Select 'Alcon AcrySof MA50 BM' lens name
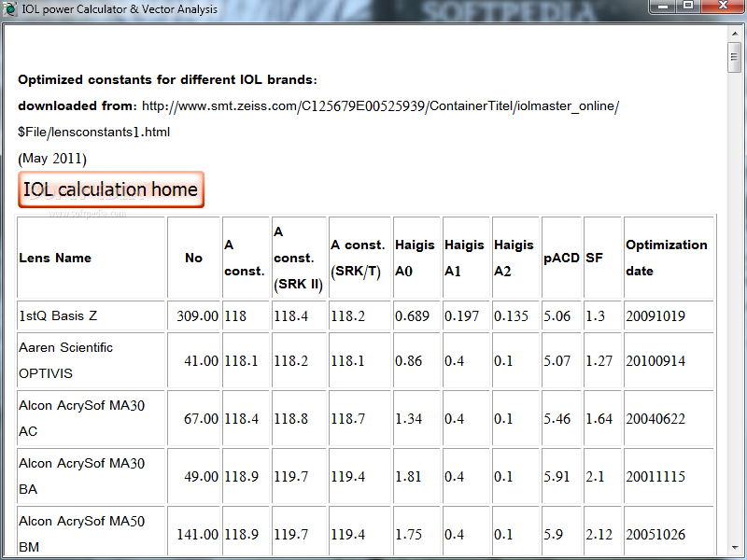Screen dimensions: 747x560 click(x=81, y=534)
